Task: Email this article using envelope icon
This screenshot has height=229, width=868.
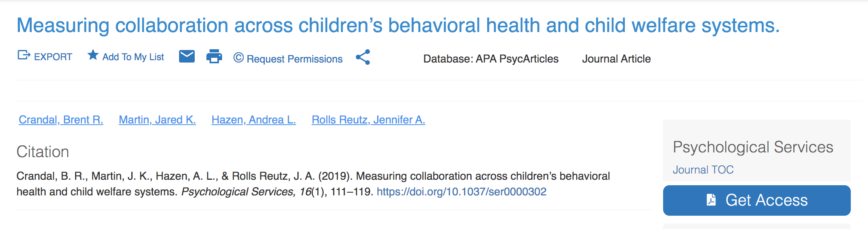Action: pyautogui.click(x=187, y=56)
